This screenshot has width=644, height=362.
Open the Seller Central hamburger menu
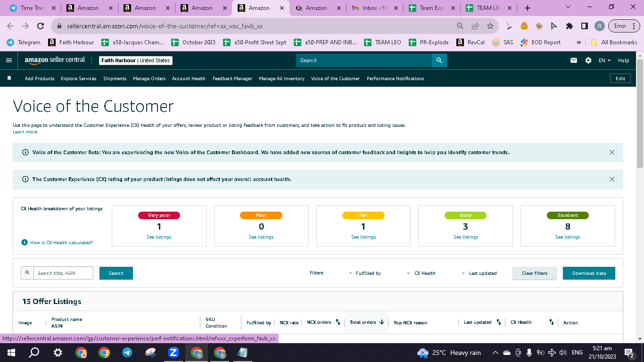click(x=9, y=60)
